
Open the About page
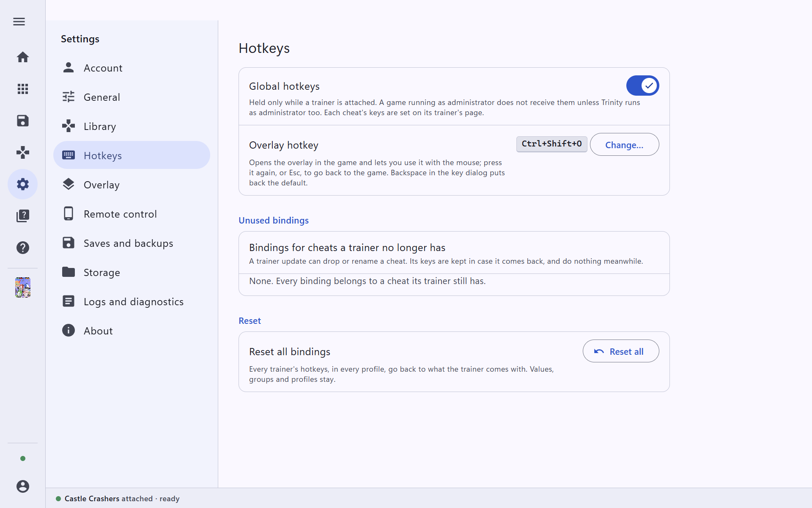[x=132, y=331]
